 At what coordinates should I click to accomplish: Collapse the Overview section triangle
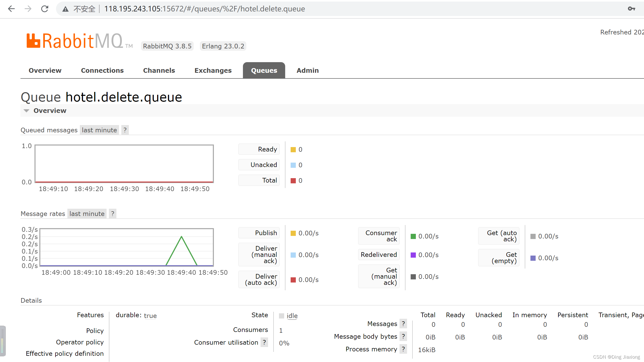(x=26, y=111)
